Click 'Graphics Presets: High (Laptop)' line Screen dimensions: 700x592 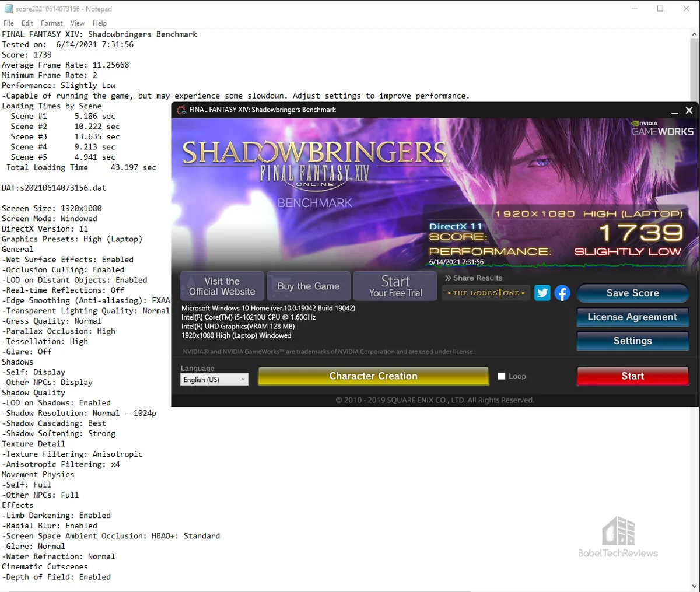[72, 239]
